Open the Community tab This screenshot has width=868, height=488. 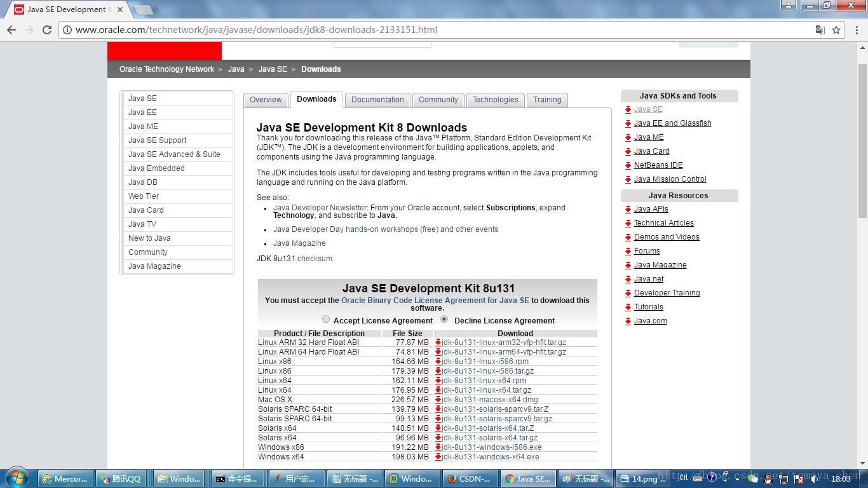[x=438, y=100]
